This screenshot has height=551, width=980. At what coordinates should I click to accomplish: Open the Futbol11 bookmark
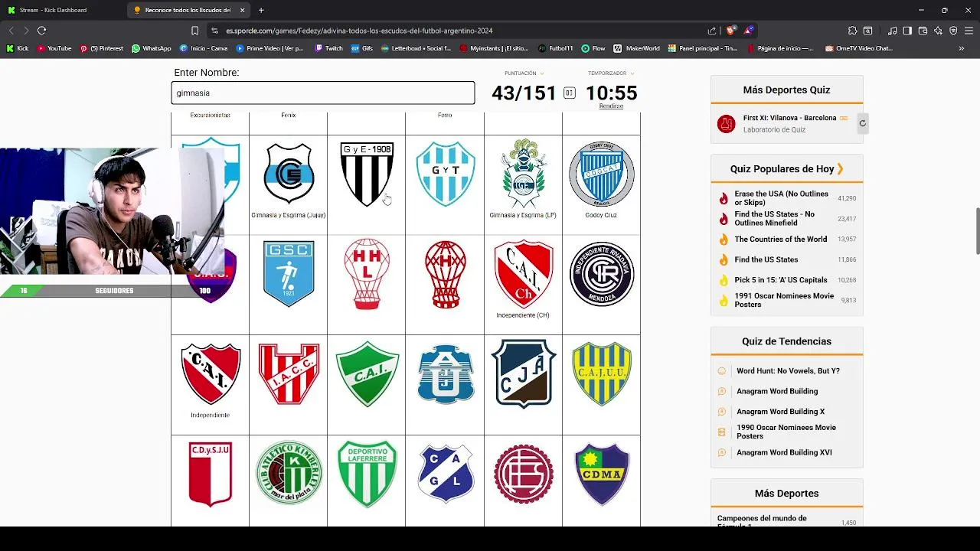[555, 48]
